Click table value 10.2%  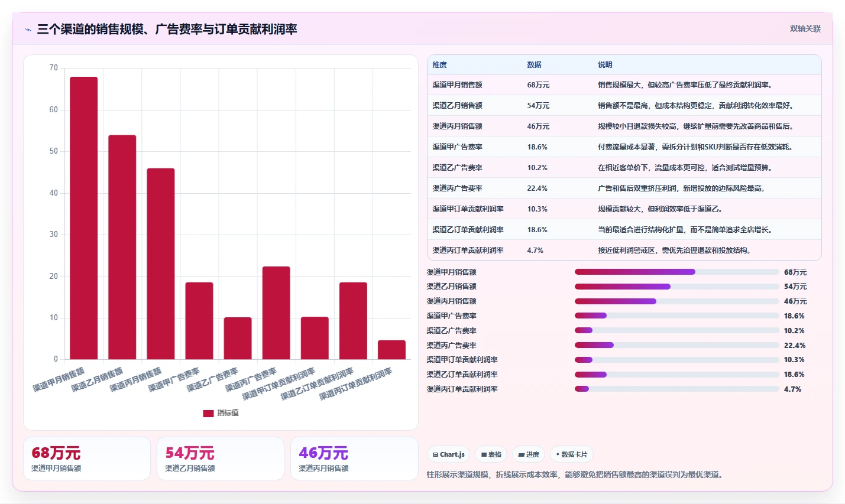coord(538,168)
